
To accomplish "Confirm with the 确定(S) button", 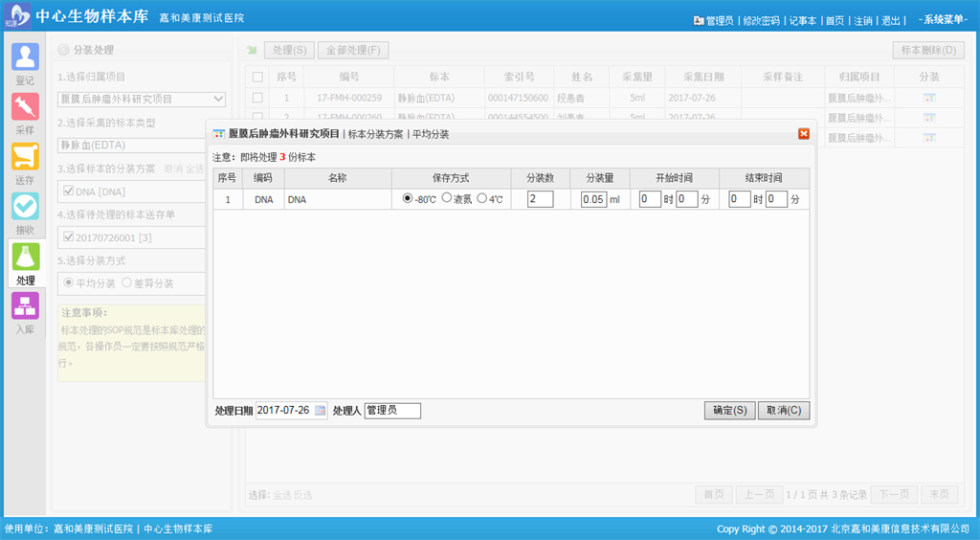I will click(729, 411).
